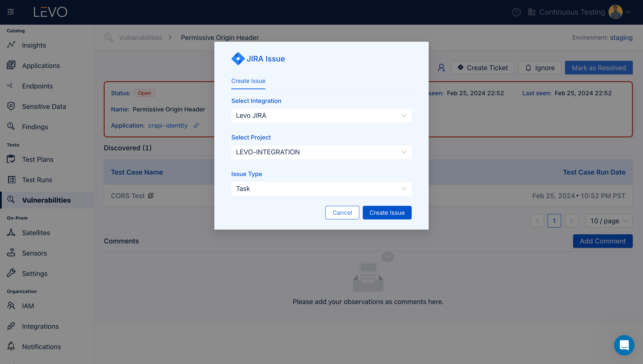
Task: Expand the user profile menu chevron
Action: [x=627, y=12]
